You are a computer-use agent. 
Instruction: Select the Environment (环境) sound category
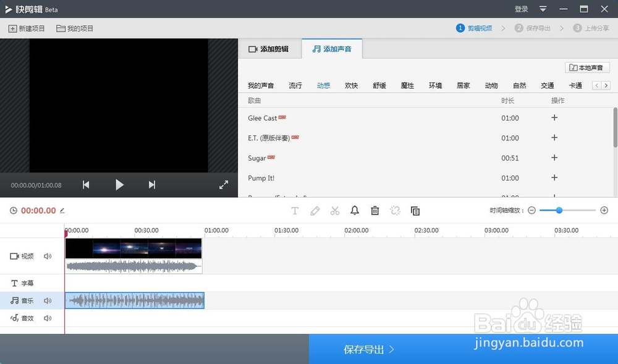coord(435,85)
